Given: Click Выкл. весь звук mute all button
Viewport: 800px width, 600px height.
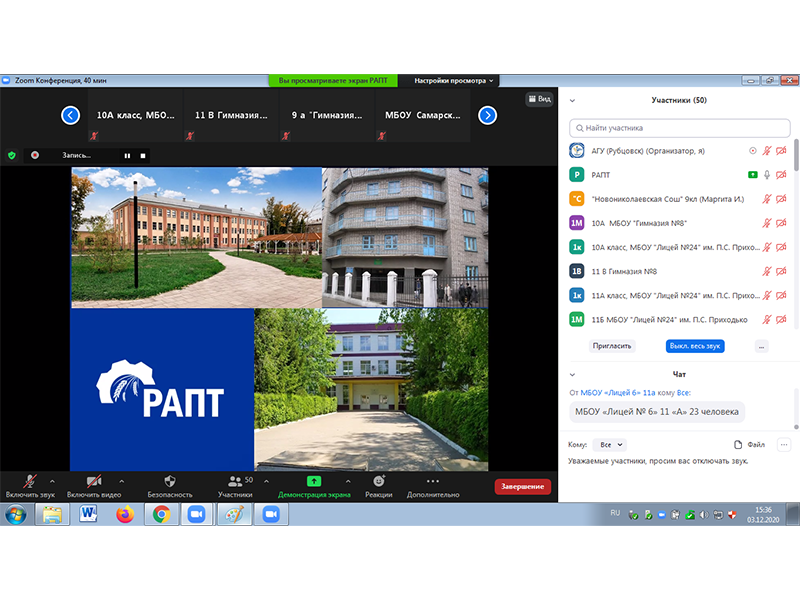Looking at the screenshot, I should [x=695, y=346].
